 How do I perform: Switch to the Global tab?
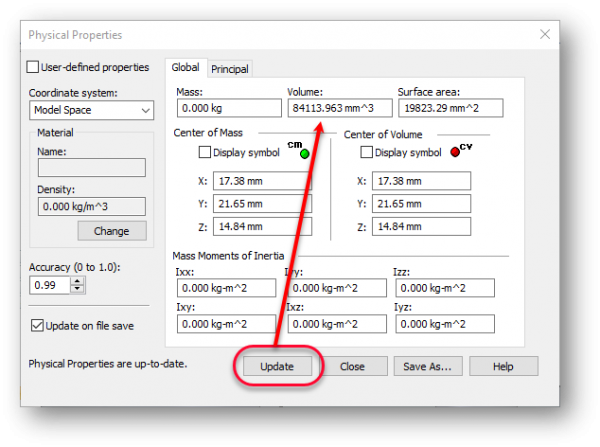(186, 68)
